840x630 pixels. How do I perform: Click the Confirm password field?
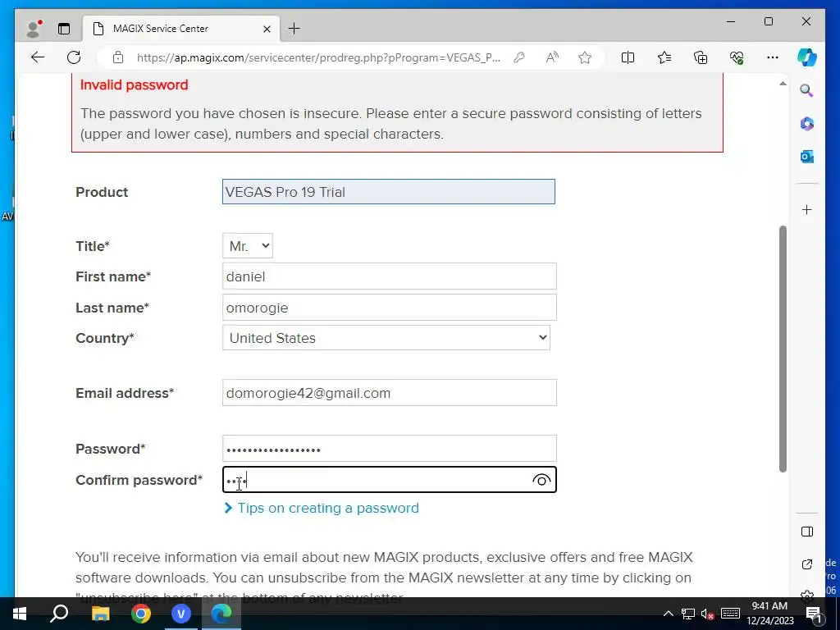pyautogui.click(x=390, y=479)
